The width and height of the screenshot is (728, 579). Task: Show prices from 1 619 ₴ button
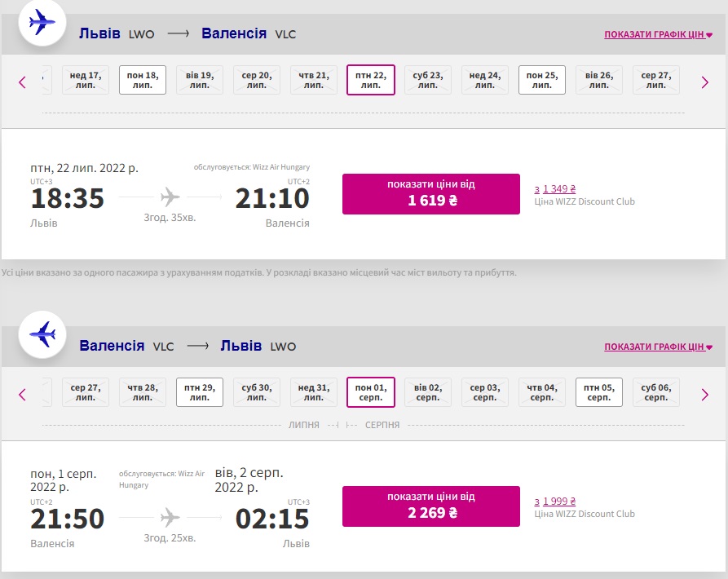point(430,194)
